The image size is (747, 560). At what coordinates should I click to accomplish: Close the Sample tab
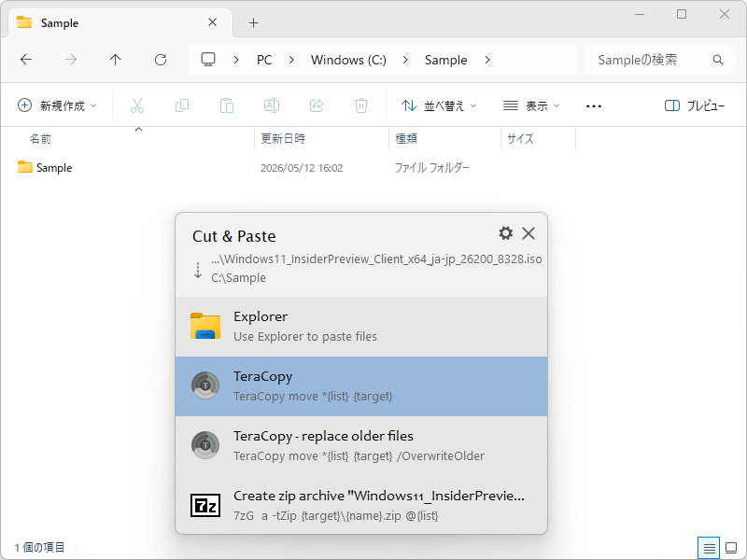pos(213,22)
